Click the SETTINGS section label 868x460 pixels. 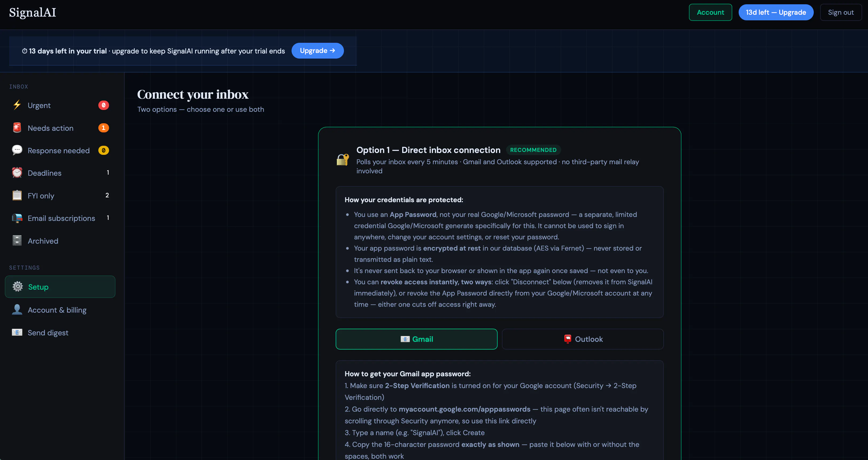(x=24, y=268)
